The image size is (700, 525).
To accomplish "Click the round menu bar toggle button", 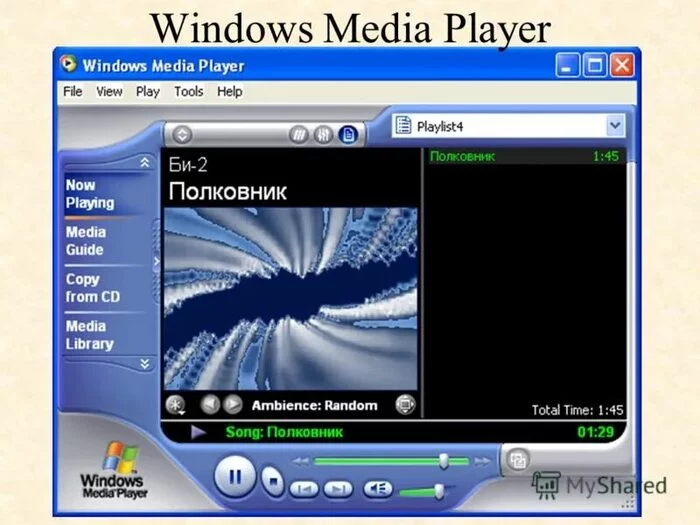I will 182,134.
